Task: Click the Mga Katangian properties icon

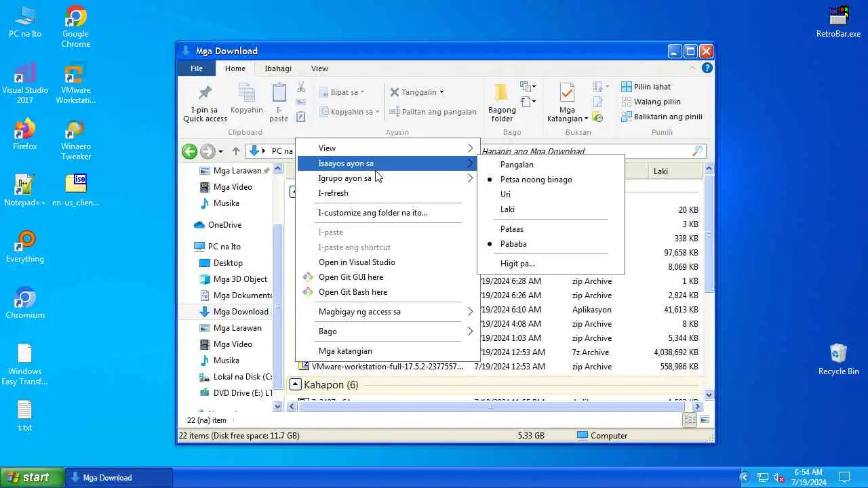Action: tap(567, 92)
